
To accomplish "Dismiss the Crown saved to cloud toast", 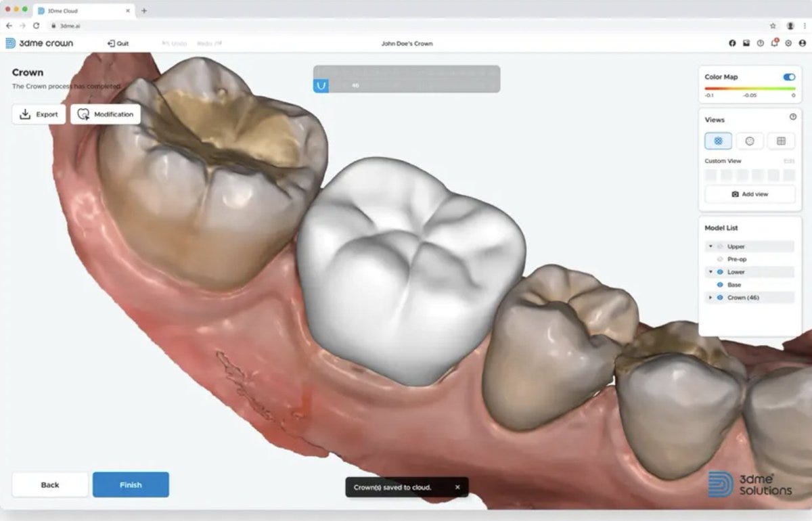I will pos(457,486).
